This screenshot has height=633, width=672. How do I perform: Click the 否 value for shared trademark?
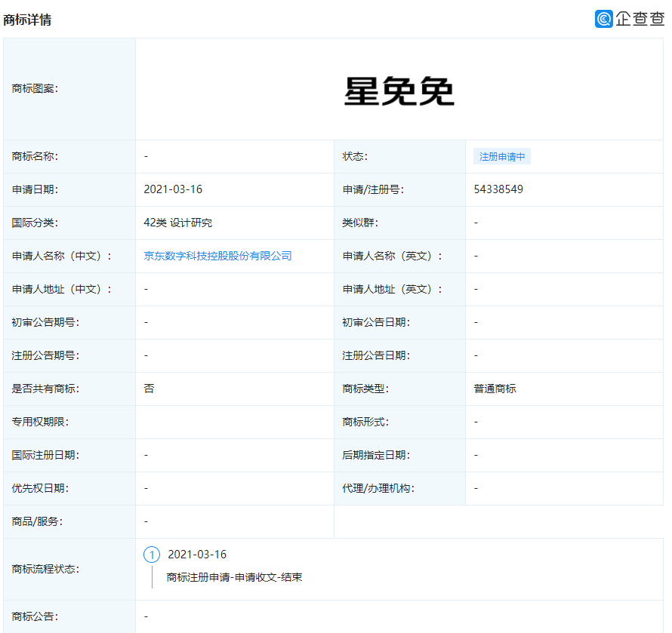coord(149,389)
